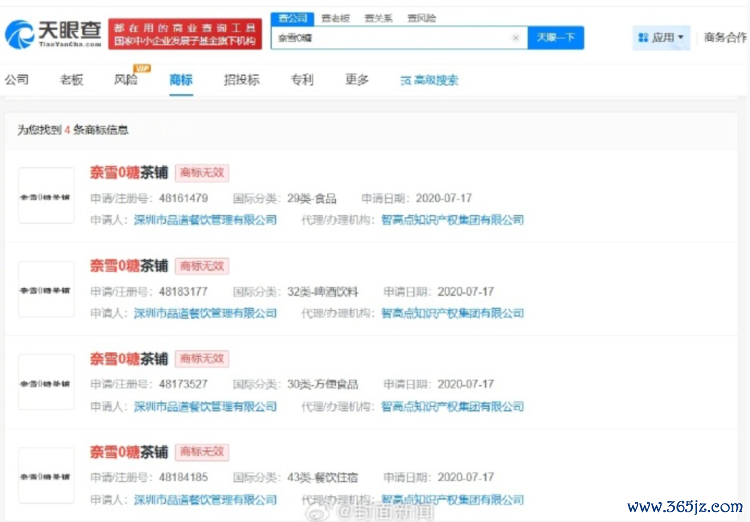Image resolution: width=750 pixels, height=522 pixels.
Task: Open applicant 深圳市品道餐饮管理有限公司 in 32类 row
Action: tap(205, 313)
